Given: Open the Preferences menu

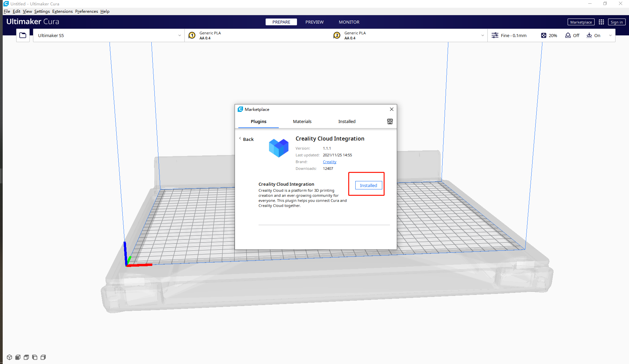Looking at the screenshot, I should pyautogui.click(x=87, y=11).
